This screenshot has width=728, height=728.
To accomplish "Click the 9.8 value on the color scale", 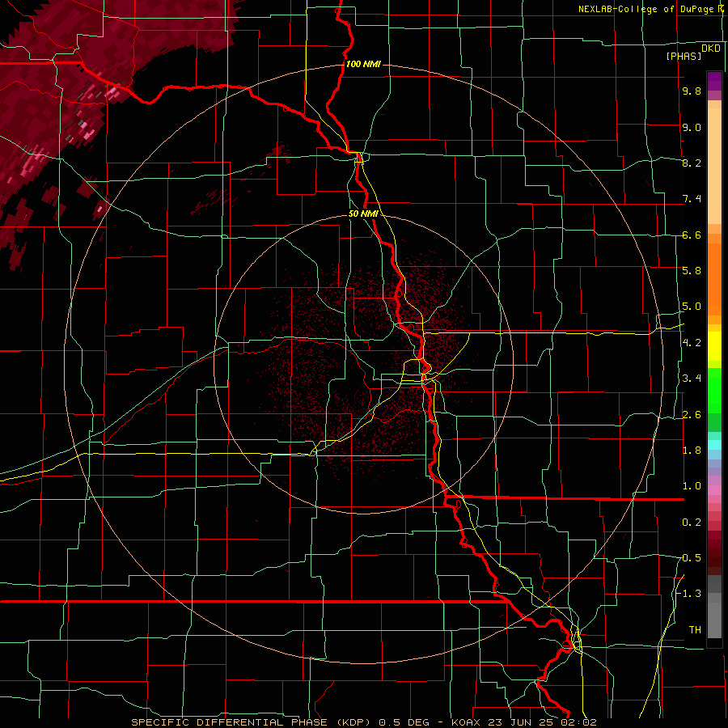I will (x=692, y=91).
